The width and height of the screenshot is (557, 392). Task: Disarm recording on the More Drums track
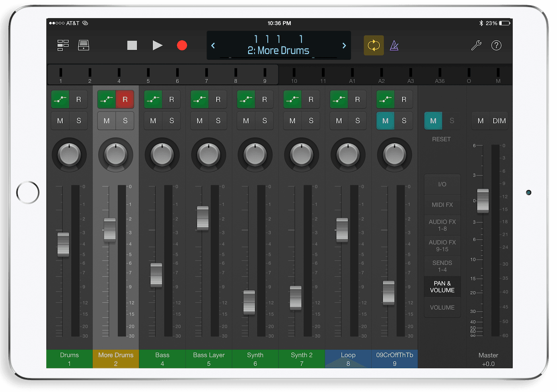click(125, 99)
